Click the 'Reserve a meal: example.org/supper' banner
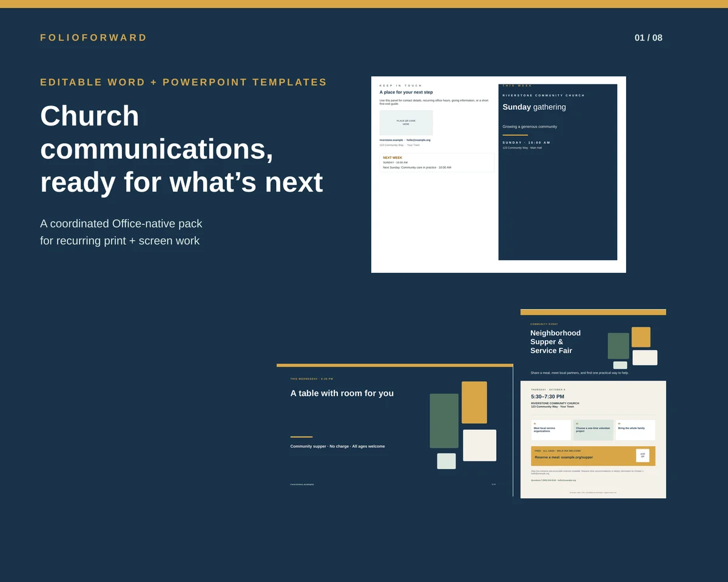728x582 pixels. [593, 456]
